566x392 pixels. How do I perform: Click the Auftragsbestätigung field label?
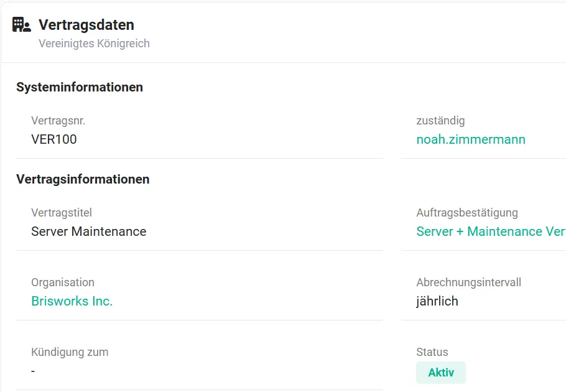[x=467, y=213]
